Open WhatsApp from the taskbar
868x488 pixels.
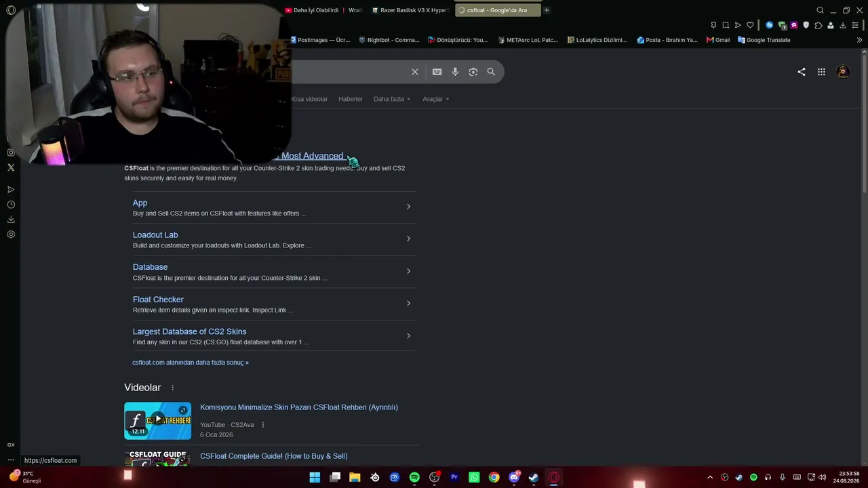[474, 477]
